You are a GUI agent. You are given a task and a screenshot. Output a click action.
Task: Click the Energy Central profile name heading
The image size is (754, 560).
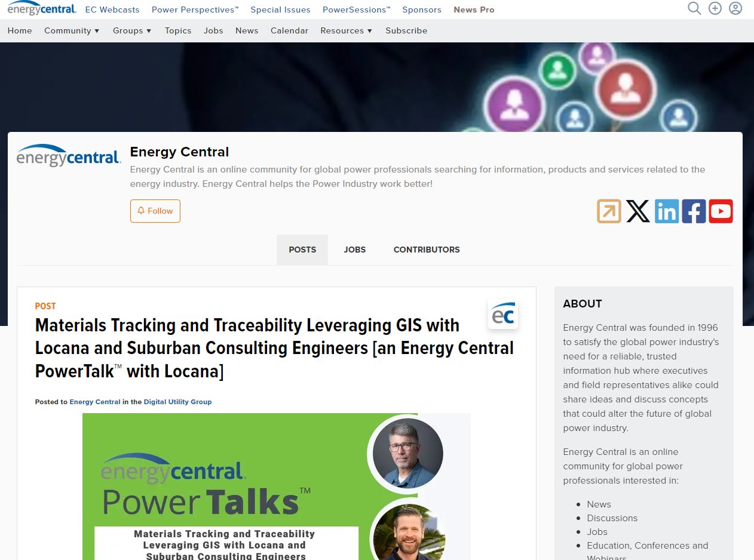pyautogui.click(x=179, y=152)
